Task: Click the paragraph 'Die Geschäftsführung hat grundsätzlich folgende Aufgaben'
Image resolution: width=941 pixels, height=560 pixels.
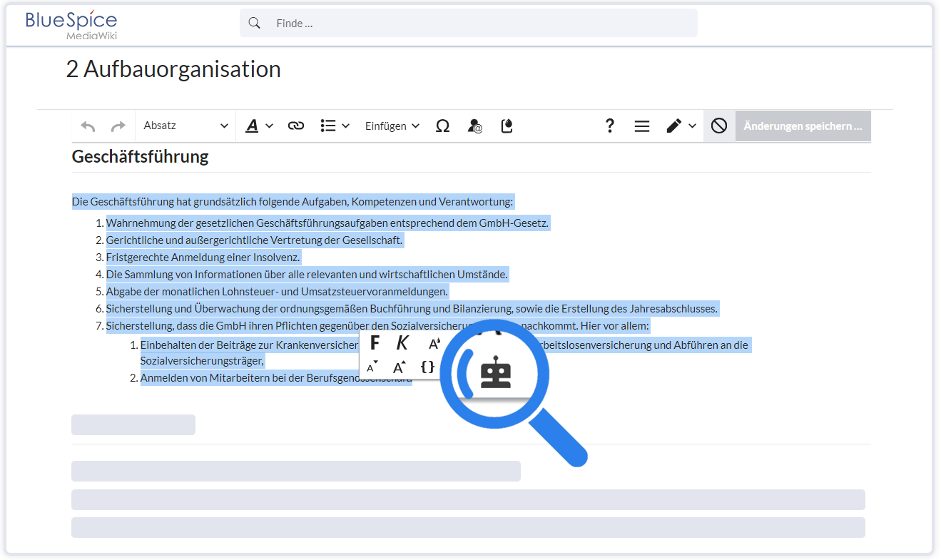Action: click(293, 201)
